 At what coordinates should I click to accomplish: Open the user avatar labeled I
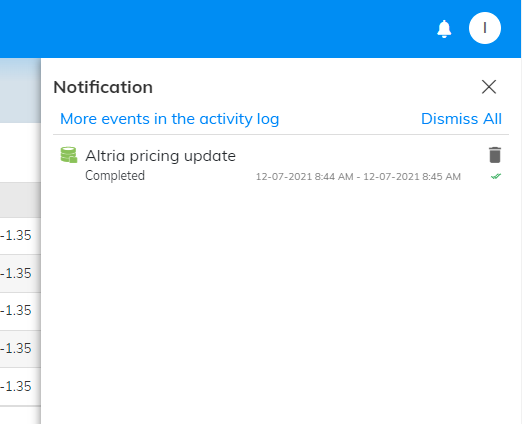click(x=485, y=28)
